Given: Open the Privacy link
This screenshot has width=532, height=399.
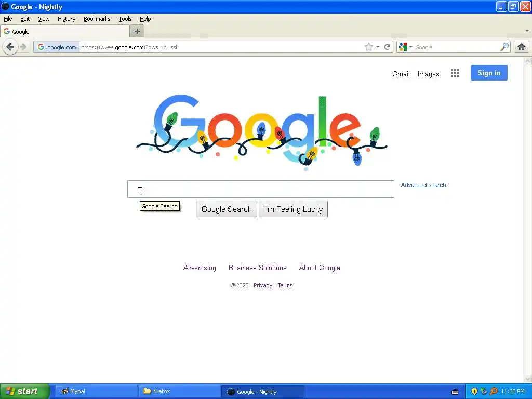Looking at the screenshot, I should pos(262,285).
